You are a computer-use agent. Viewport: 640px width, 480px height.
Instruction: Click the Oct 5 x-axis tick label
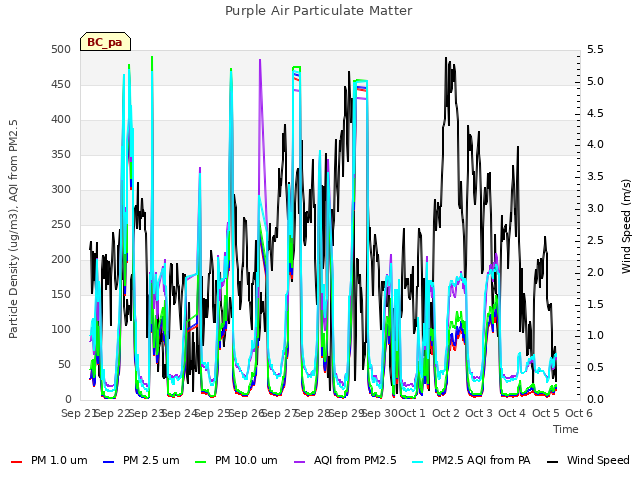(x=546, y=413)
